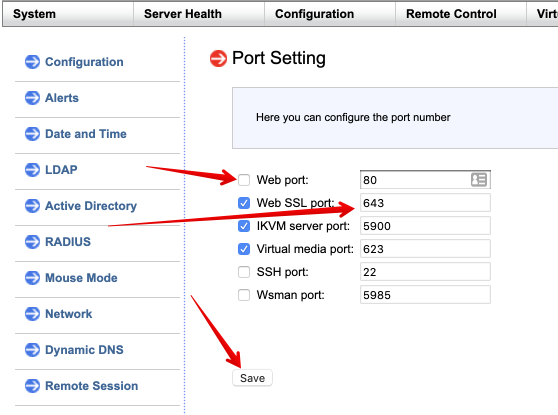Viewport: 558px width, 415px height.
Task: Tick the Wsman port checkbox
Action: (244, 295)
